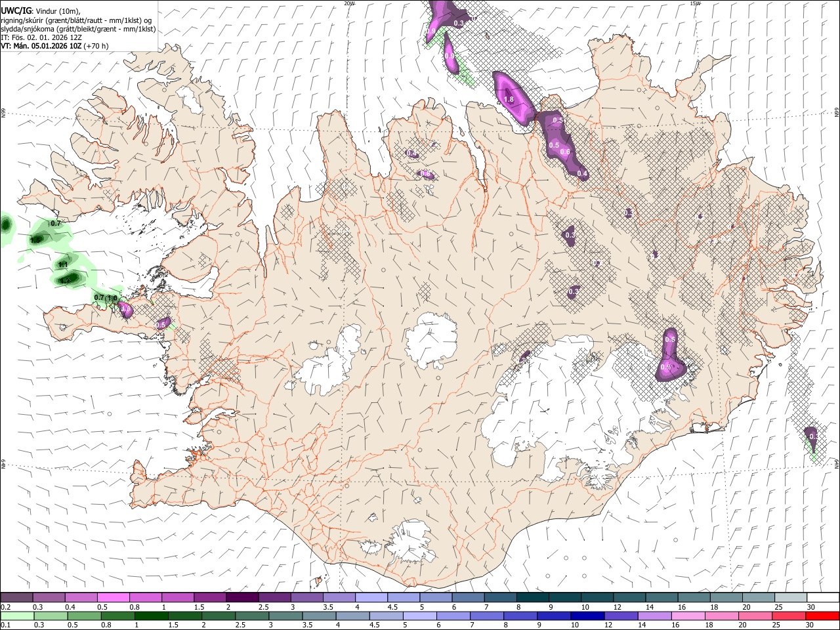The height and width of the screenshot is (630, 840).
Task: Click the darkest purple swatch labeled 2 in upper legend
Action: point(242,597)
